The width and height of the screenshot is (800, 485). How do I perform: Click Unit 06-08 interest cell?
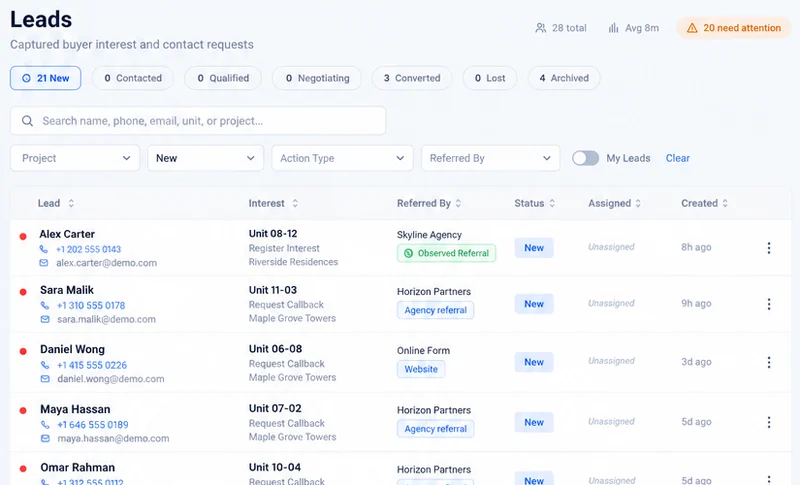tap(276, 349)
